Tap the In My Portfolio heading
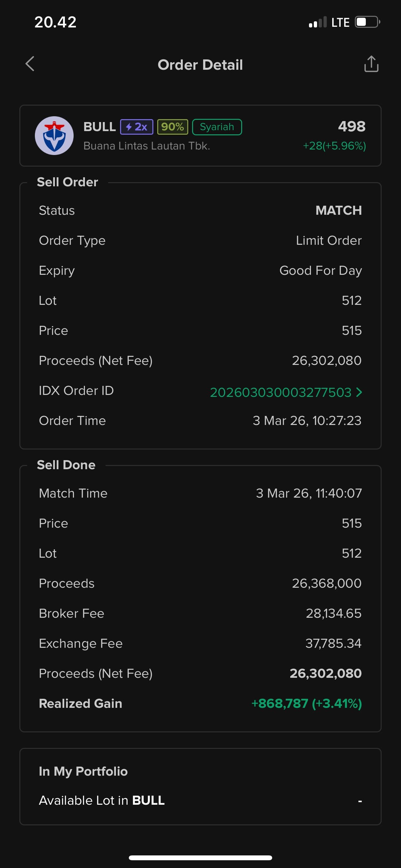Image resolution: width=401 pixels, height=868 pixels. [83, 771]
